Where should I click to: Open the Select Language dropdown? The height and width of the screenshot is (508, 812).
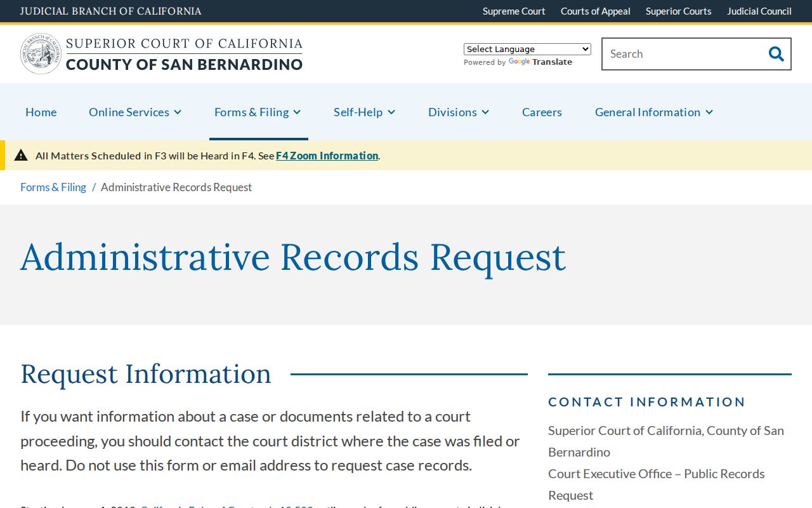click(x=527, y=49)
